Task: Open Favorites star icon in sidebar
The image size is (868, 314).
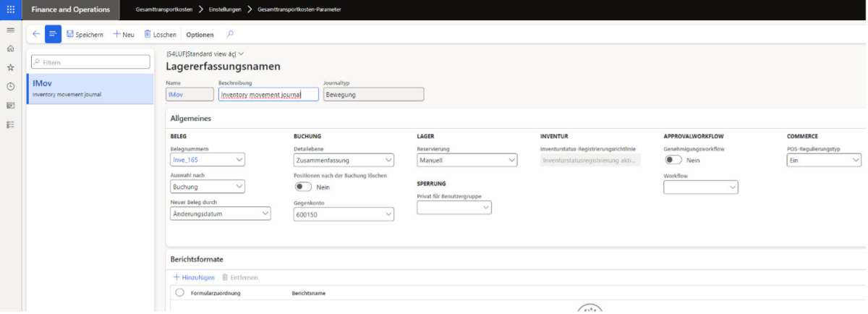Action: click(10, 68)
